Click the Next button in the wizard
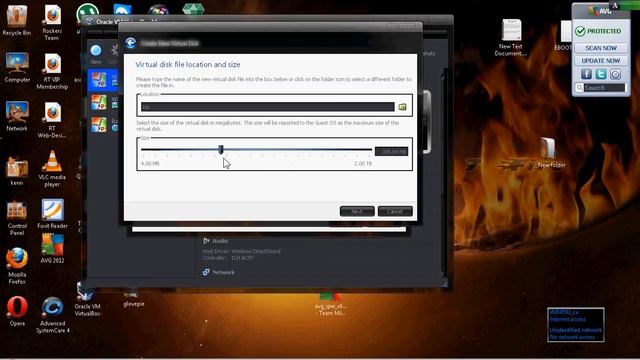 click(357, 211)
